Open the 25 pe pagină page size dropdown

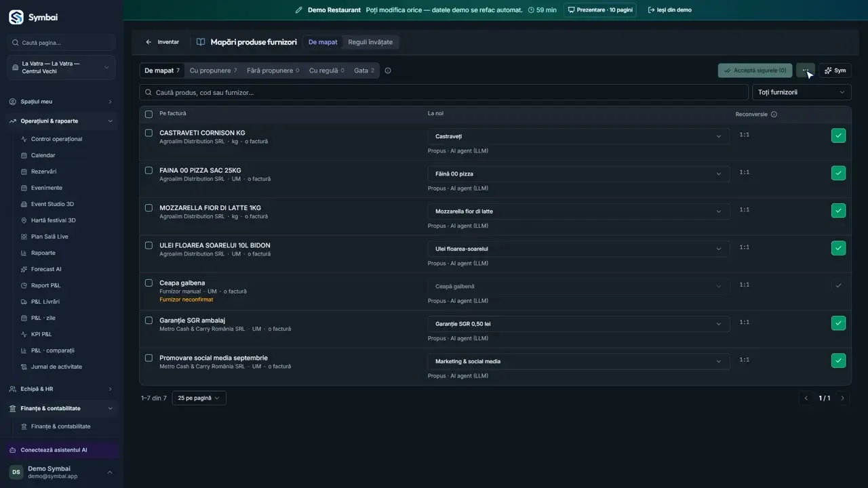(x=199, y=399)
